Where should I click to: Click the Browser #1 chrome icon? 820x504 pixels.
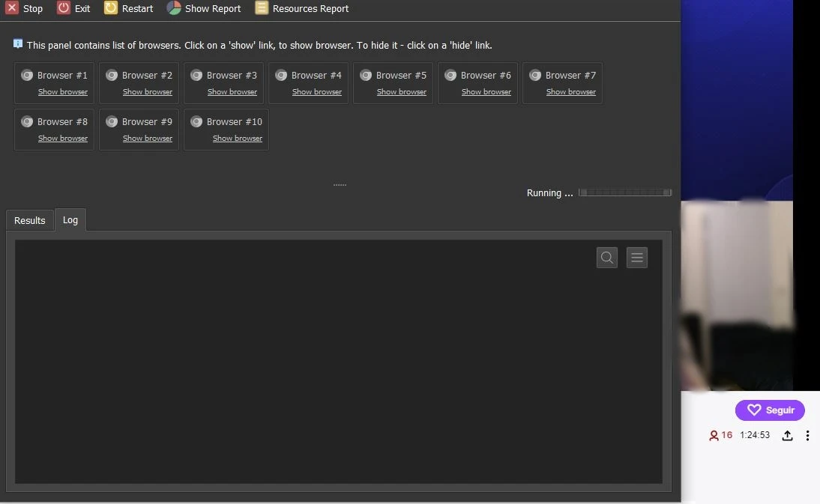click(27, 75)
